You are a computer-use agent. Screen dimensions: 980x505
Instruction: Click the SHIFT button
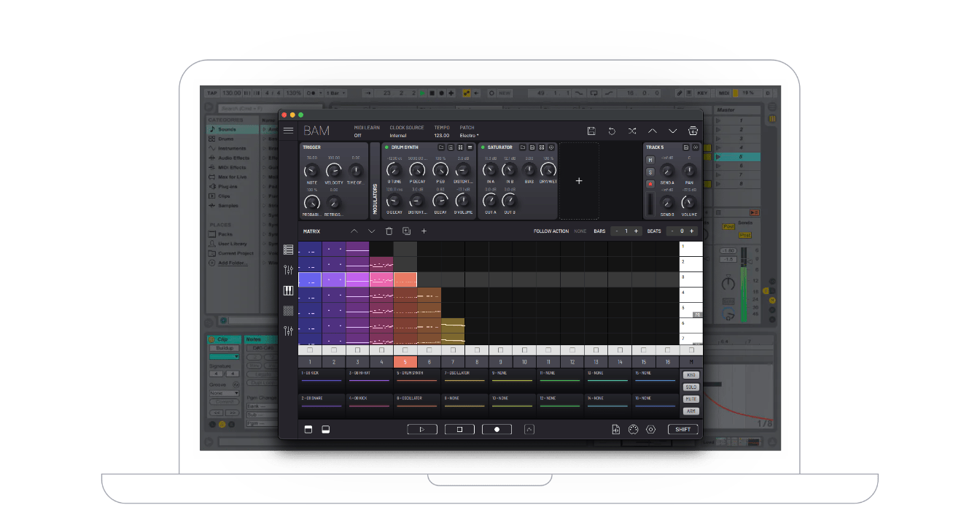[682, 430]
